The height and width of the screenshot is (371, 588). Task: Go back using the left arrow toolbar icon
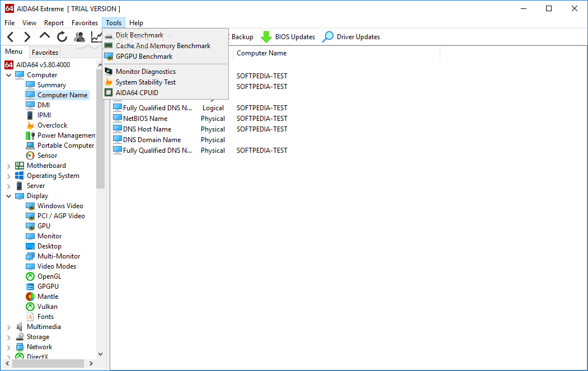pos(11,37)
